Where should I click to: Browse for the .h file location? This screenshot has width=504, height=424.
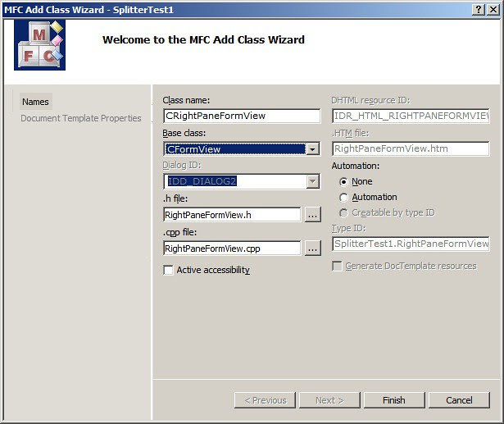(x=312, y=215)
